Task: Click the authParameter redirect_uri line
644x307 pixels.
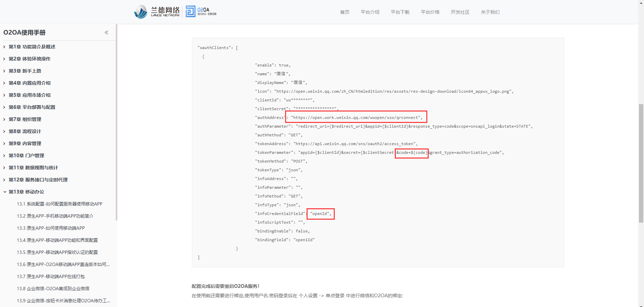Action: (394, 126)
